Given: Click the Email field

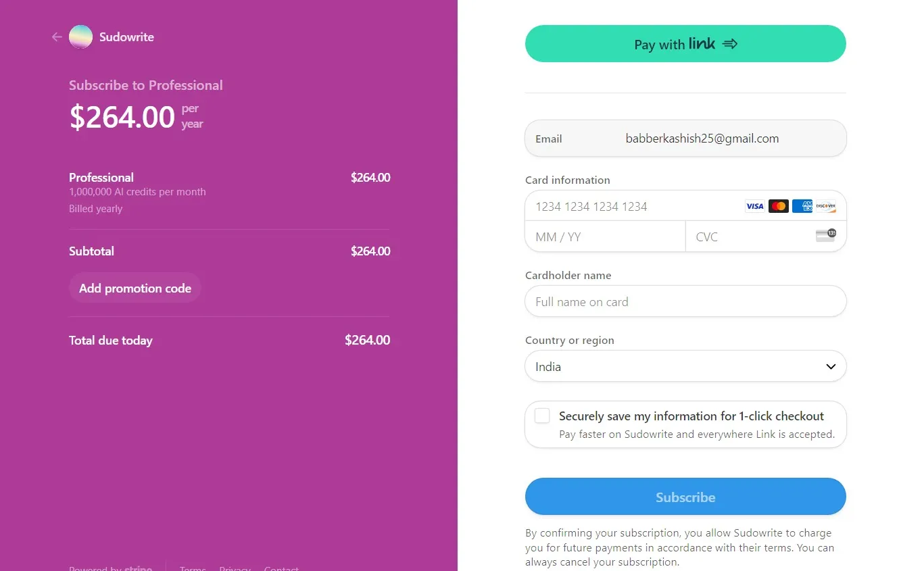Looking at the screenshot, I should [x=702, y=139].
